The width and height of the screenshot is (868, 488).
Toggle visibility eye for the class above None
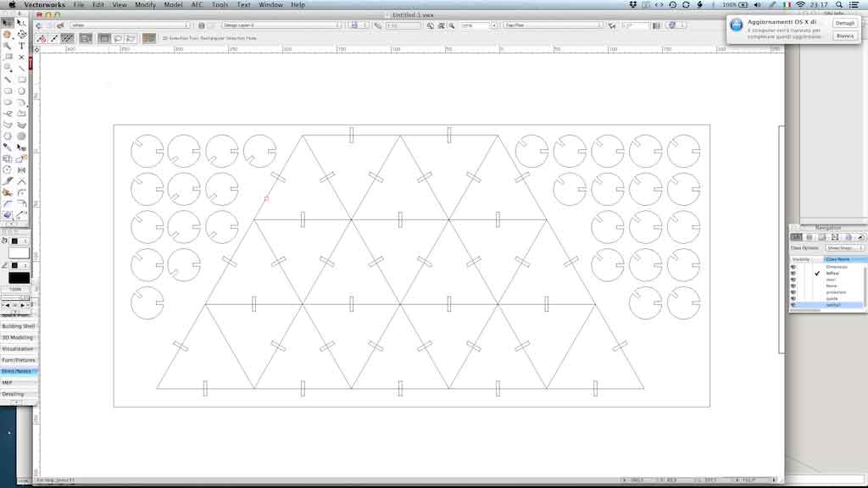tap(793, 280)
